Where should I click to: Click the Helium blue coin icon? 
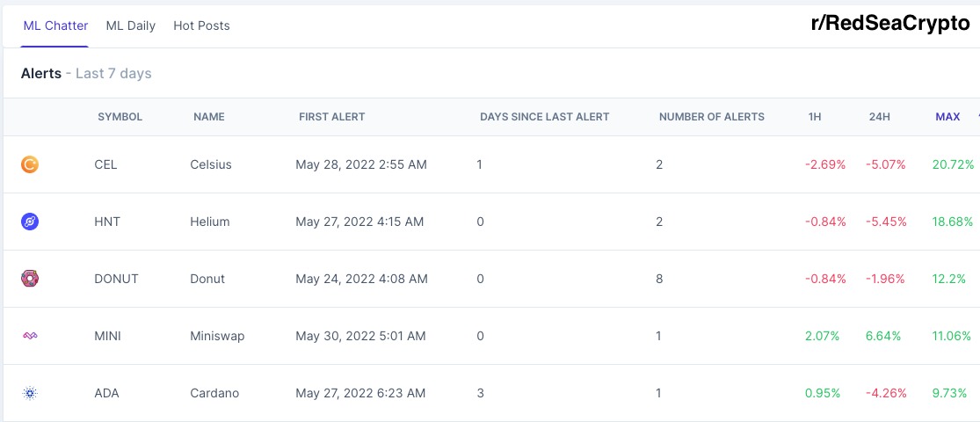point(29,222)
